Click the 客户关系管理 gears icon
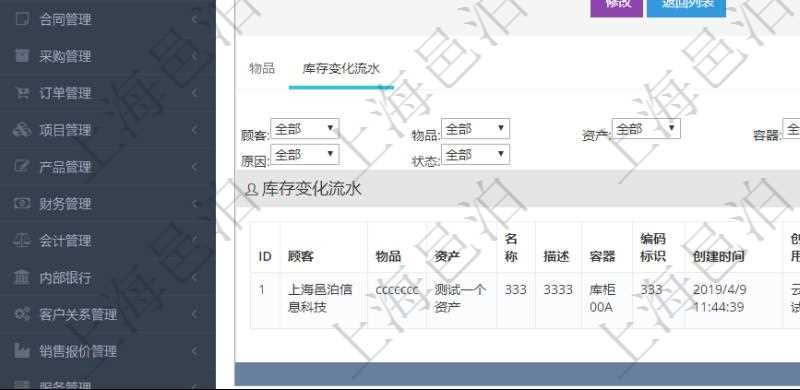Screen dimensions: 800x390 22,314
